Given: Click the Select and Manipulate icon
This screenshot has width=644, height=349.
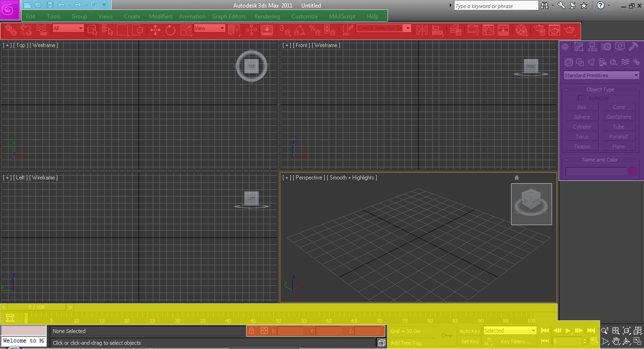Looking at the screenshot, I should pyautogui.click(x=252, y=31).
